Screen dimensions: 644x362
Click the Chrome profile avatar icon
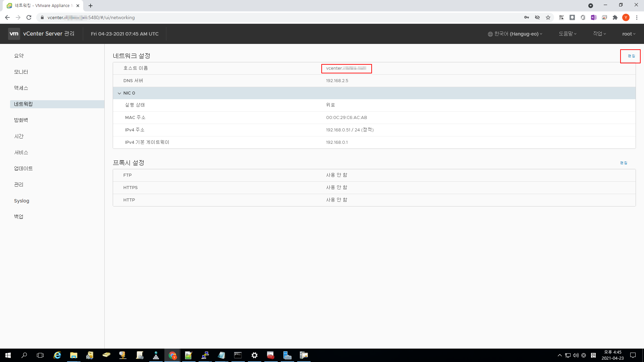626,17
